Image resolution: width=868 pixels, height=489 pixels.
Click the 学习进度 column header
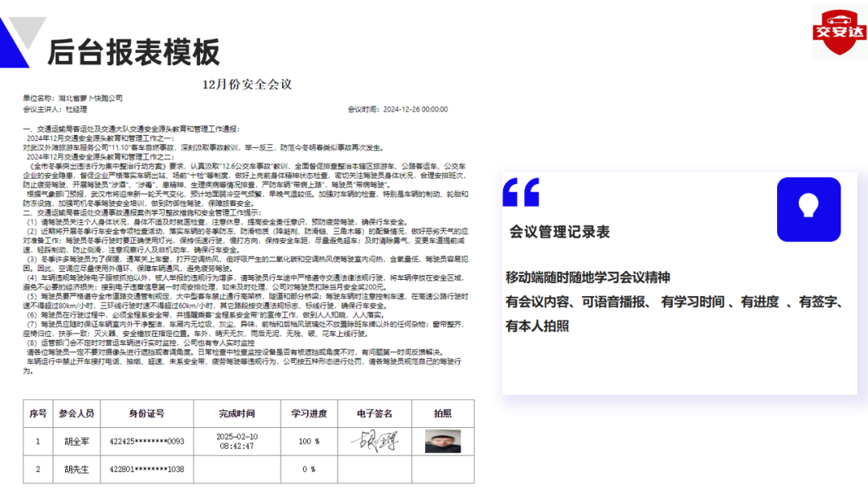pyautogui.click(x=309, y=413)
